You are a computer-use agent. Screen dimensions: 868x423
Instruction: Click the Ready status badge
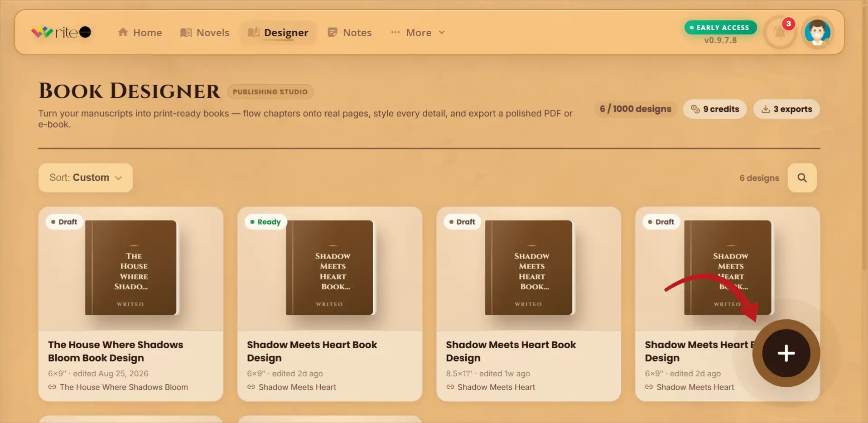pyautogui.click(x=265, y=222)
